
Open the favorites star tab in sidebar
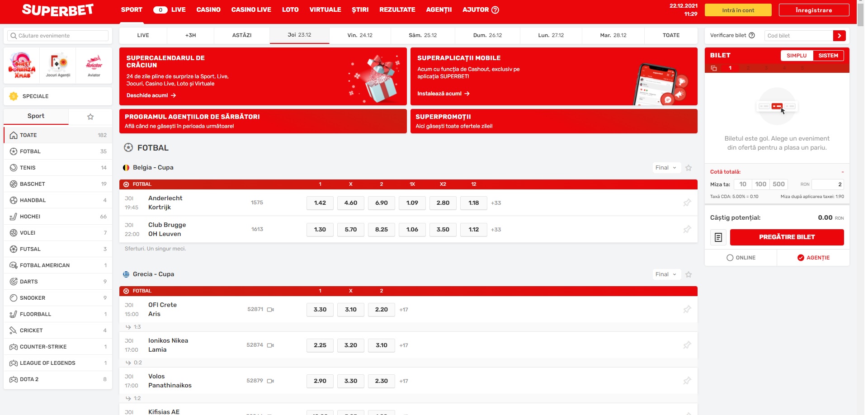(90, 117)
